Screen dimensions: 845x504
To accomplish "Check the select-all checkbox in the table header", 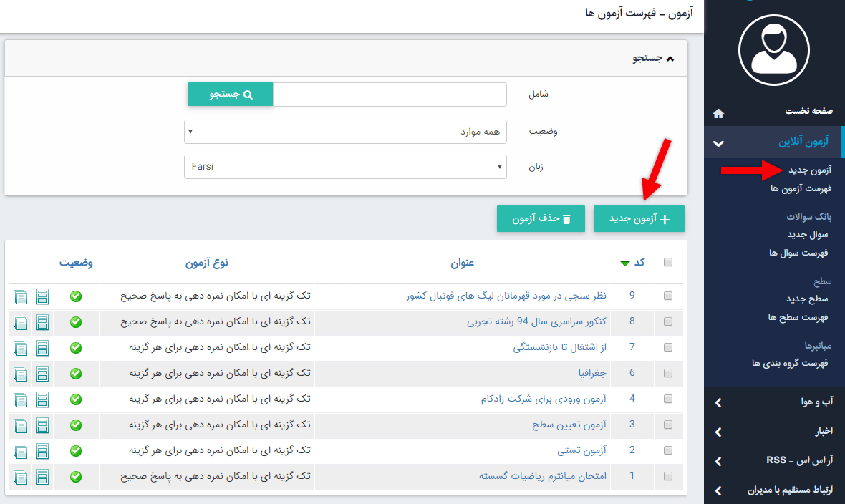I will point(667,262).
